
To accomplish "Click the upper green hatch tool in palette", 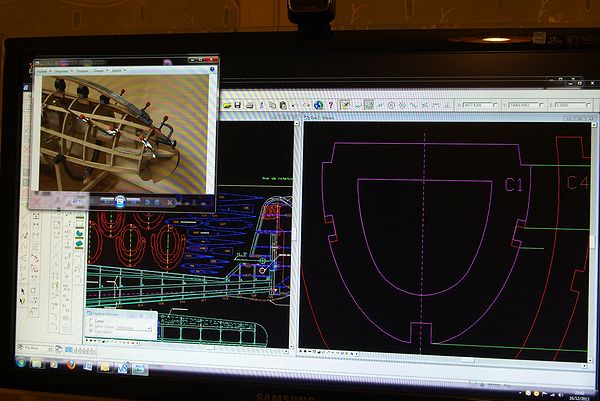I will [x=79, y=233].
